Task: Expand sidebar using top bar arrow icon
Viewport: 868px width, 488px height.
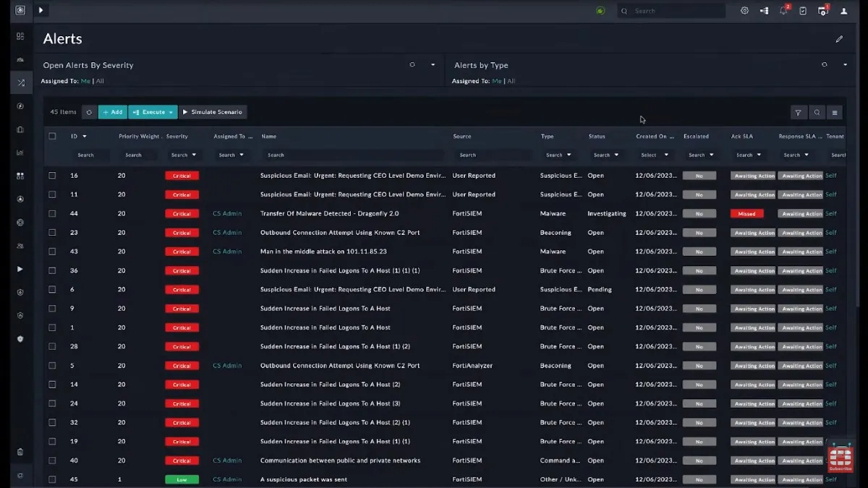Action: (41, 10)
